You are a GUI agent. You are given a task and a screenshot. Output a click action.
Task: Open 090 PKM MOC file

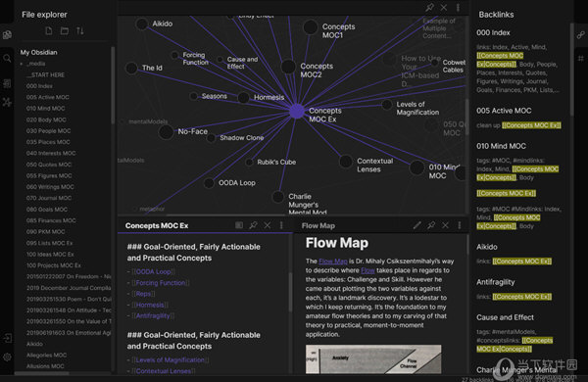(x=45, y=232)
